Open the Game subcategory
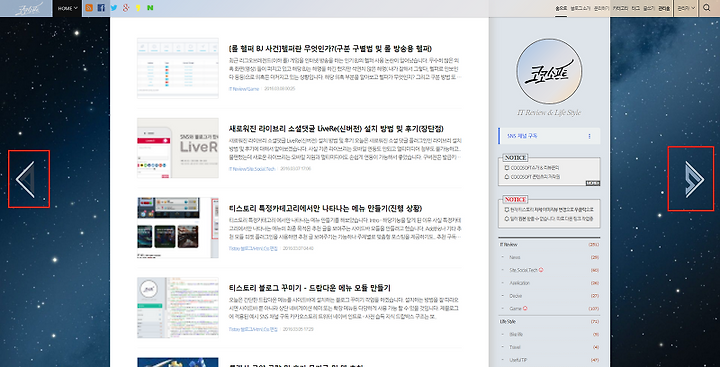 pos(515,308)
